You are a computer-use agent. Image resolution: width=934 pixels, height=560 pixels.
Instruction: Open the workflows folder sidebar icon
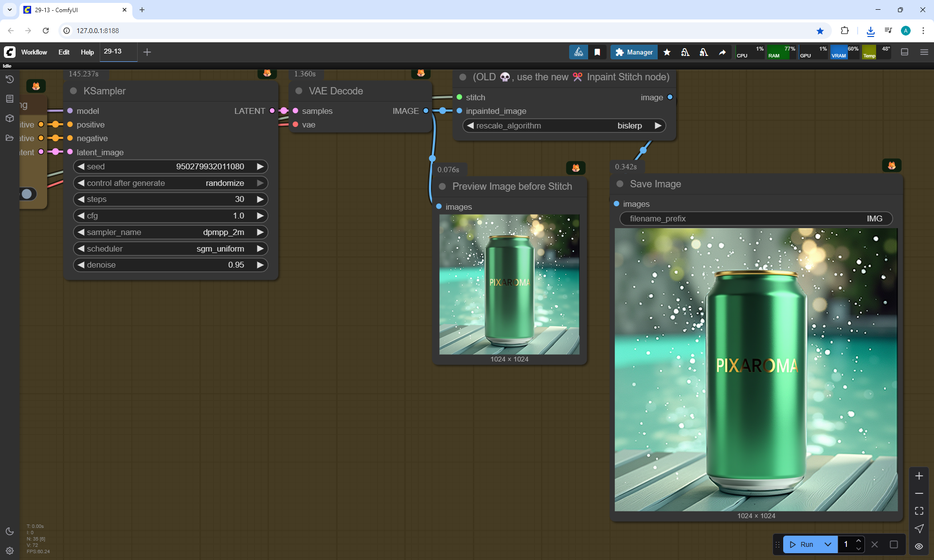pyautogui.click(x=9, y=138)
